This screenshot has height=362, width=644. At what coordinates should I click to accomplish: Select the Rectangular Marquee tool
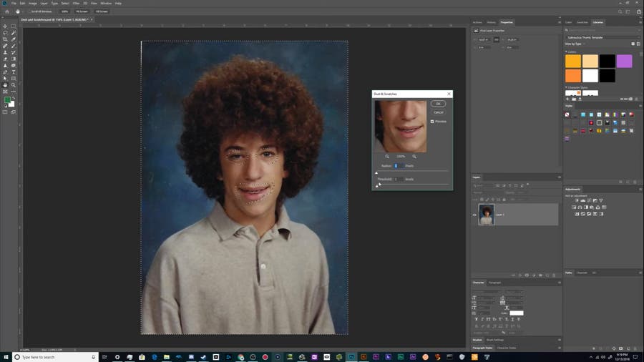click(14, 26)
